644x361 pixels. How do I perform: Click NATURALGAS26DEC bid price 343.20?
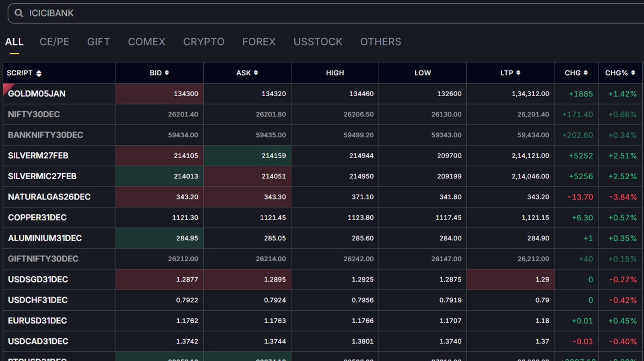coord(187,197)
